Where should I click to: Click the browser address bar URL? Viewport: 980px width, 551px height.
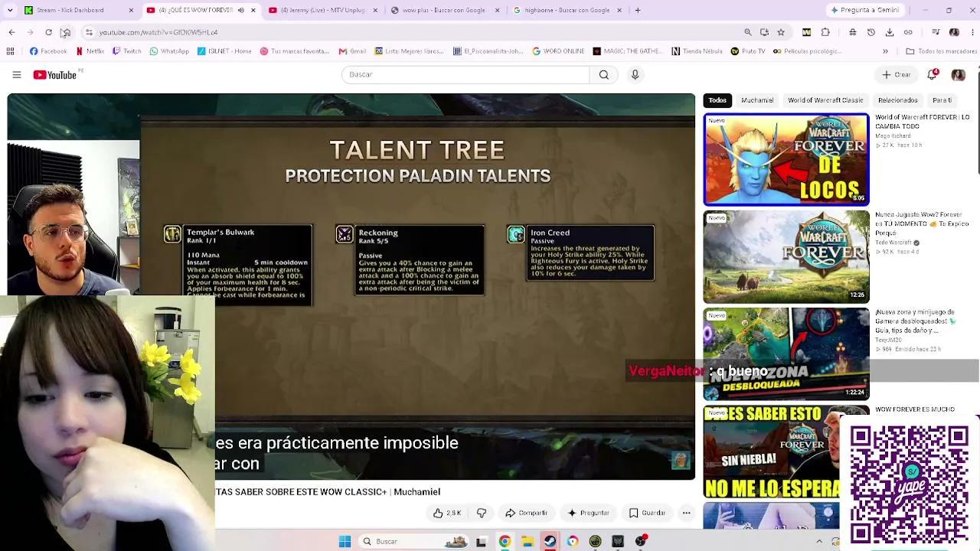point(158,32)
